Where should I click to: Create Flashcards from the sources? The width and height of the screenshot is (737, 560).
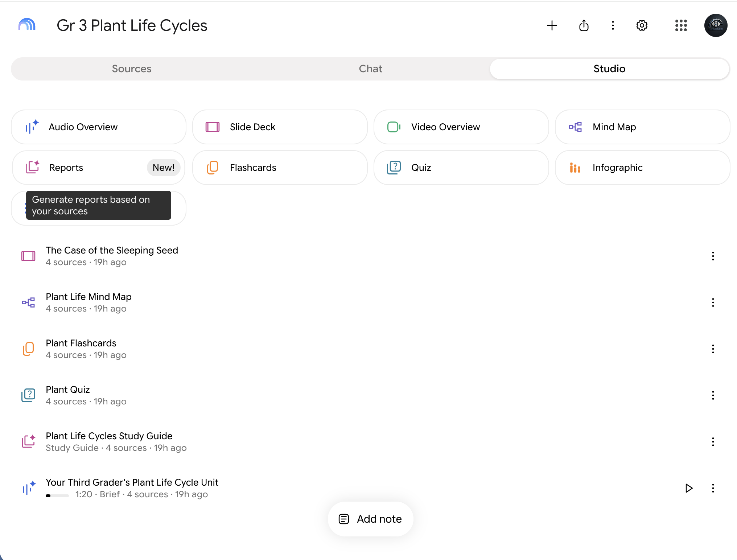[x=280, y=168]
